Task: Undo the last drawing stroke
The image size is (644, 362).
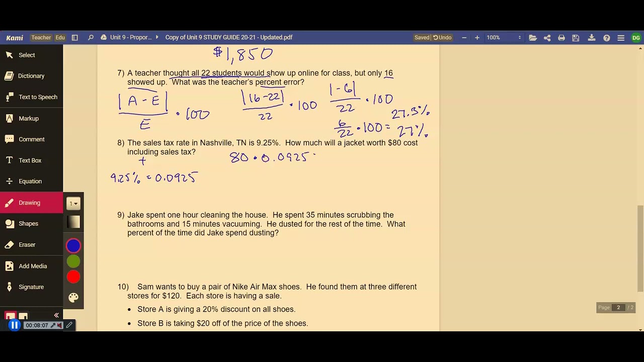Action: tap(442, 38)
